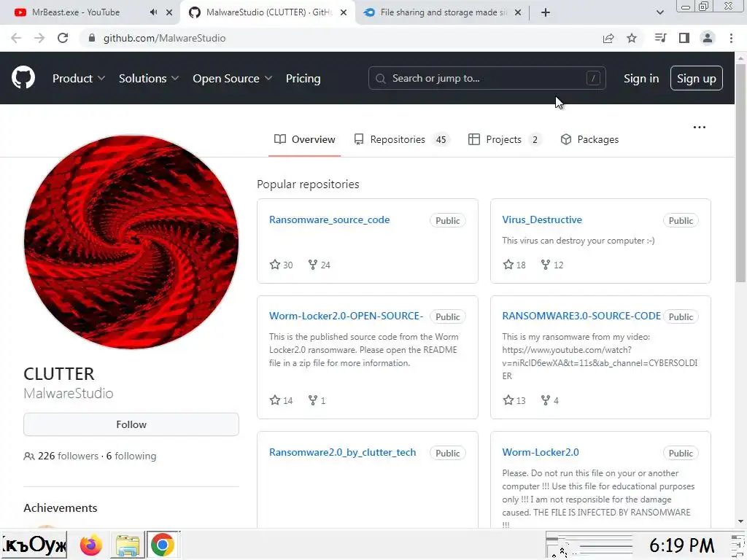
Task: Expand the Product menu
Action: pyautogui.click(x=79, y=79)
